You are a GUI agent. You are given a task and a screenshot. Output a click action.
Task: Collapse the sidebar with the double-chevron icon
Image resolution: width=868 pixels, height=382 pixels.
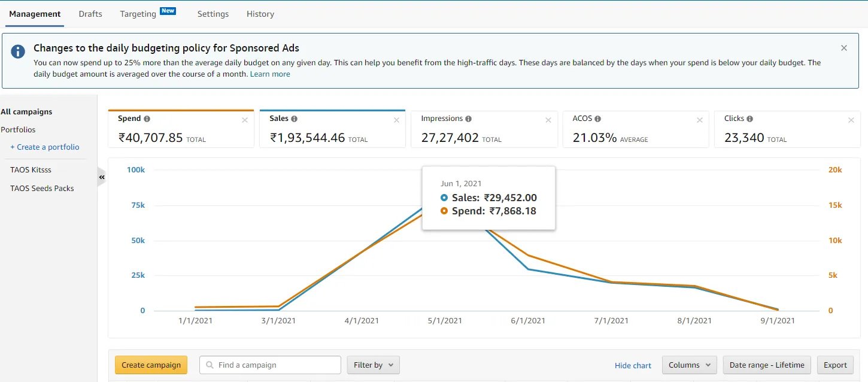(102, 177)
